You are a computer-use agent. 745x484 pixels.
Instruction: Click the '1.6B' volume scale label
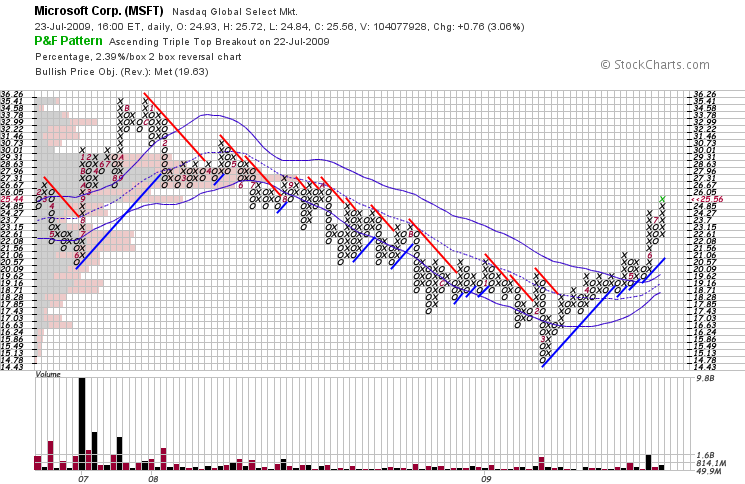(x=706, y=455)
